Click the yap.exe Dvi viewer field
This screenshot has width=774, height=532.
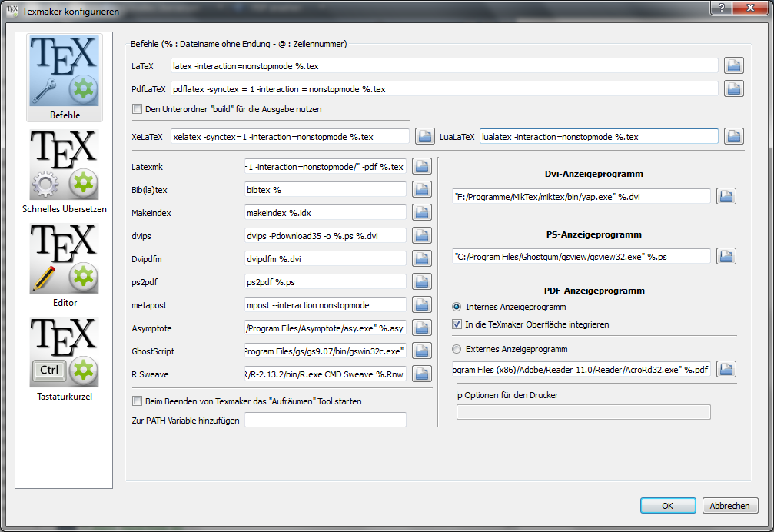[581, 196]
